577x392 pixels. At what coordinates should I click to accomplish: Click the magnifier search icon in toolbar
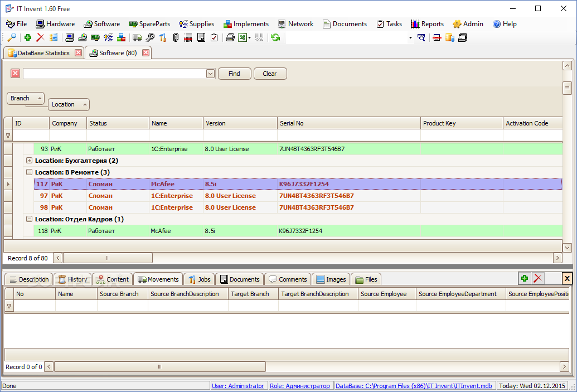[11, 37]
